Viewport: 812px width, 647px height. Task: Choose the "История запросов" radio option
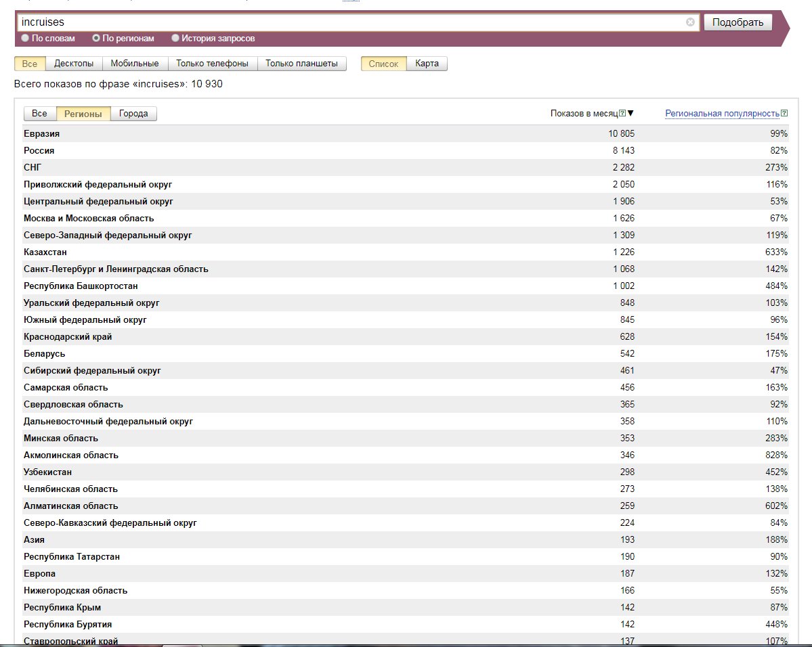click(175, 39)
